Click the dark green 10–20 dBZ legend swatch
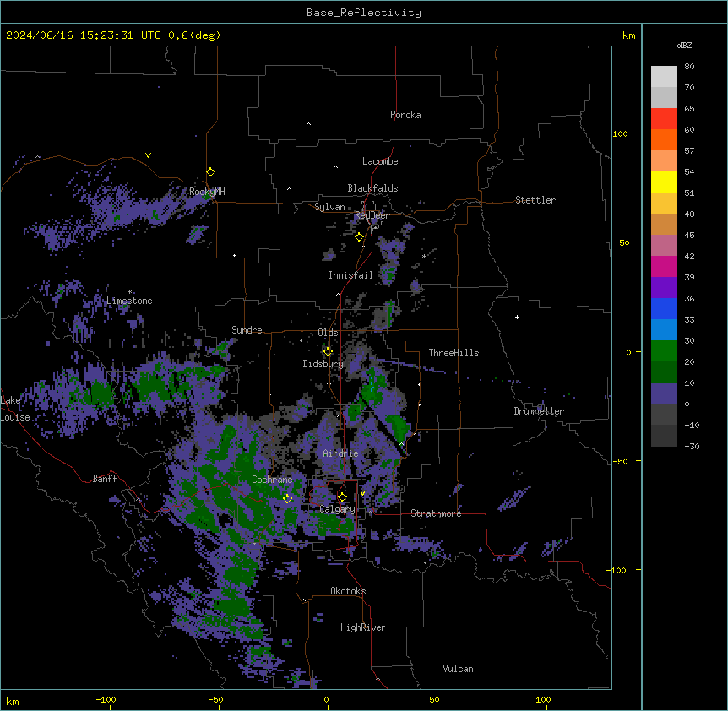Image resolution: width=728 pixels, height=711 pixels. point(664,372)
